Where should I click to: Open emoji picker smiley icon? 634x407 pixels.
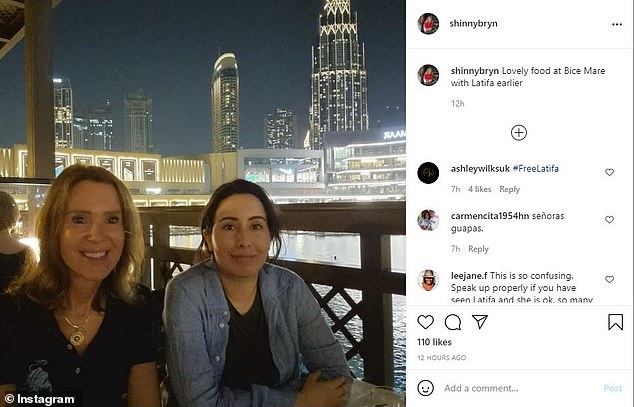click(425, 388)
